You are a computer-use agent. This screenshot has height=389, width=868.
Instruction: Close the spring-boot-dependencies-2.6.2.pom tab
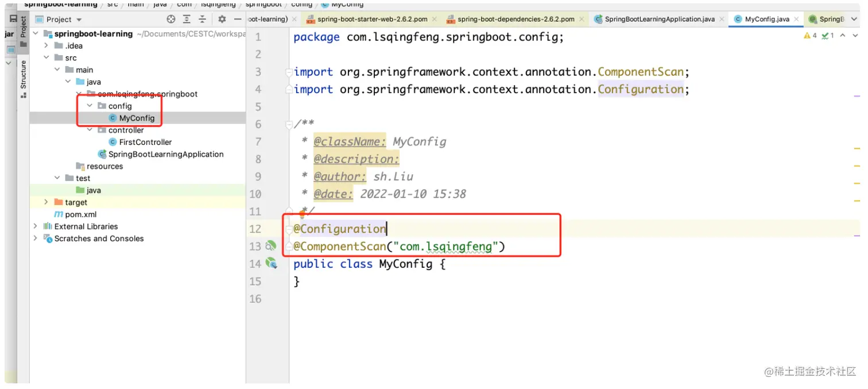582,19
